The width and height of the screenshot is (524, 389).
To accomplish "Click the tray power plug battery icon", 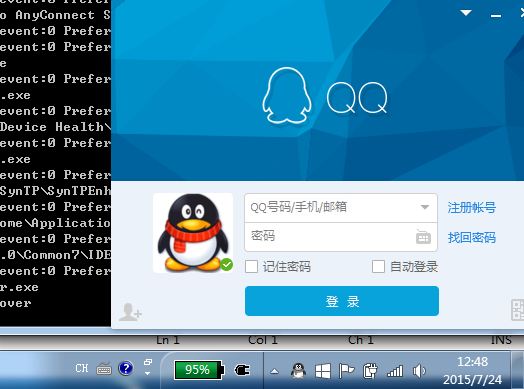I will coord(370,371).
